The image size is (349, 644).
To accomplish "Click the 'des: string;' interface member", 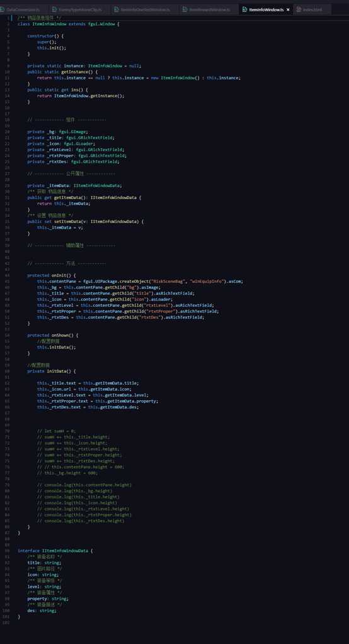I will click(42, 611).
